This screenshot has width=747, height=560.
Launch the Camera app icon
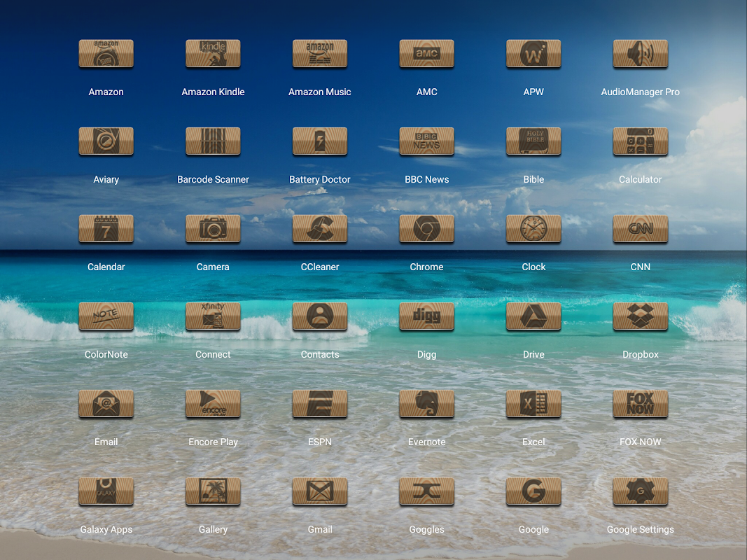pos(213,229)
